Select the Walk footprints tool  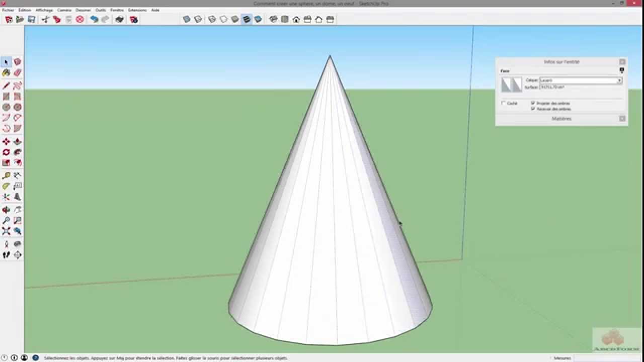pyautogui.click(x=6, y=255)
